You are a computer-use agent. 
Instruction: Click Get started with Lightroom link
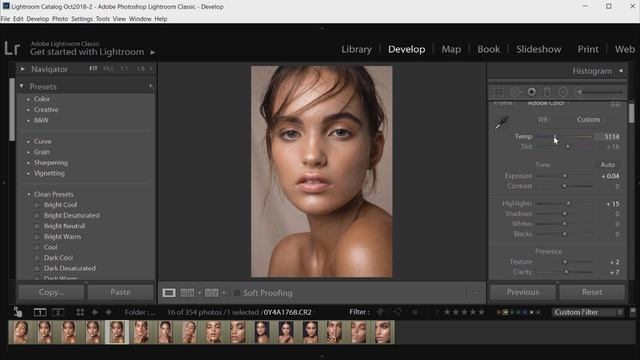tap(87, 52)
